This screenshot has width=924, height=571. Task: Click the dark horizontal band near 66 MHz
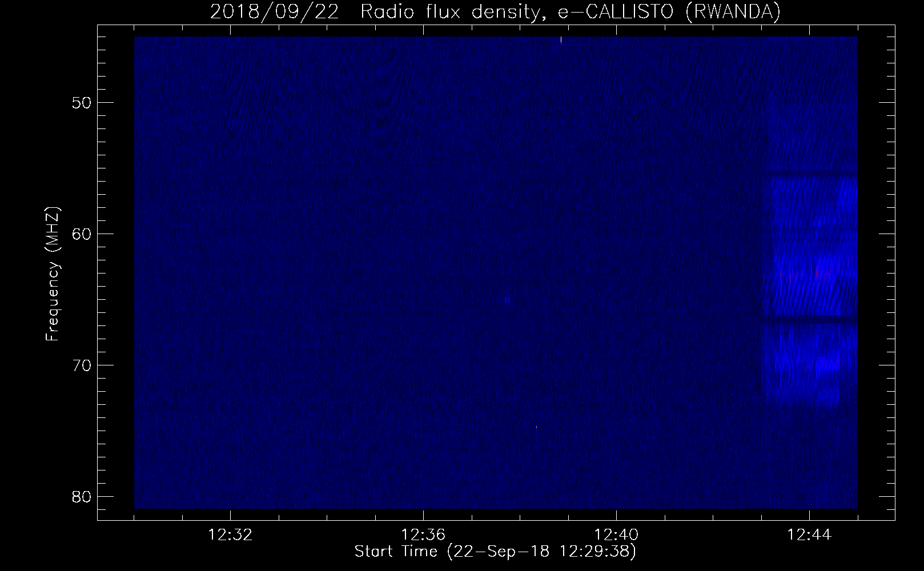pos(810,319)
